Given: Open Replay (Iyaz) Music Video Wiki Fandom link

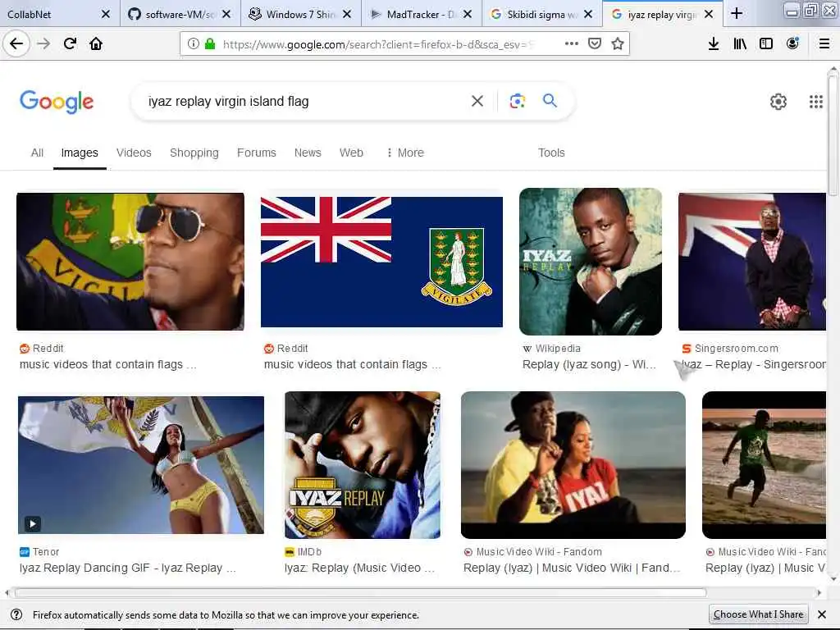Looking at the screenshot, I should (x=571, y=568).
